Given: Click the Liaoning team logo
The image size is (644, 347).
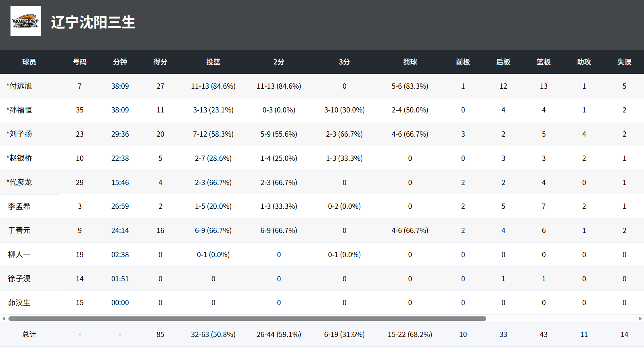Looking at the screenshot, I should (25, 21).
